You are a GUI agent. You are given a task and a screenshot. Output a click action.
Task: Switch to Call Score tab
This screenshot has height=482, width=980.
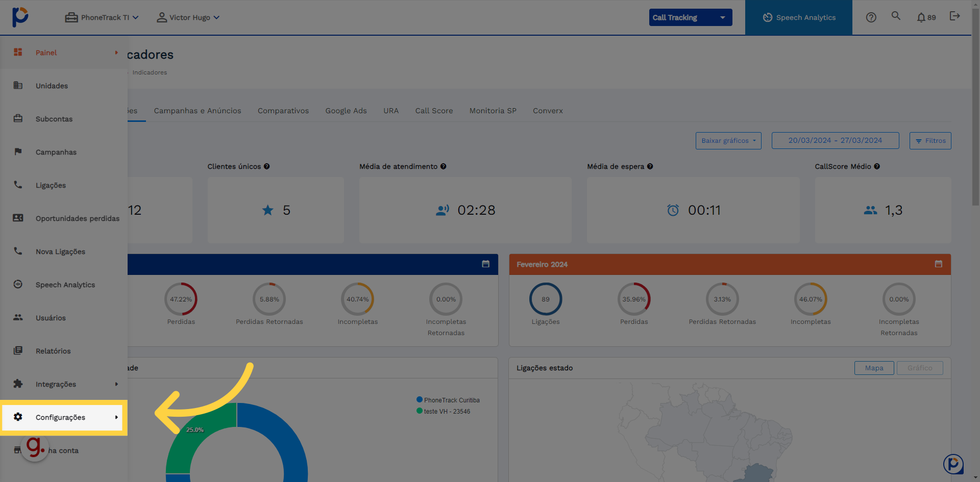point(434,111)
